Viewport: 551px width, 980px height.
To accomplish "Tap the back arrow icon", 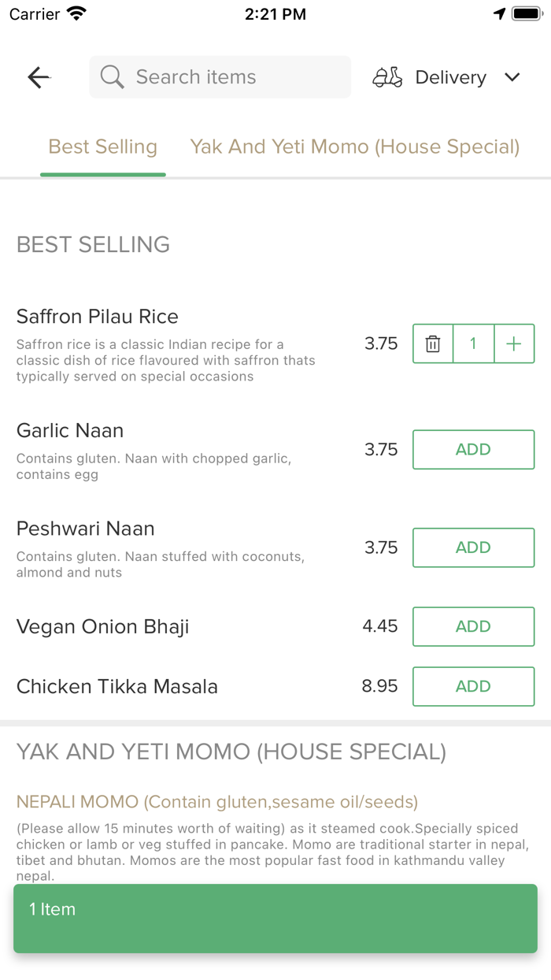I will tap(39, 77).
